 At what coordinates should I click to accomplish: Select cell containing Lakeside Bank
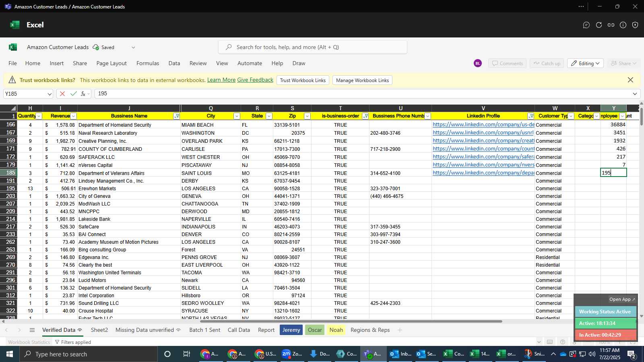pyautogui.click(x=129, y=219)
